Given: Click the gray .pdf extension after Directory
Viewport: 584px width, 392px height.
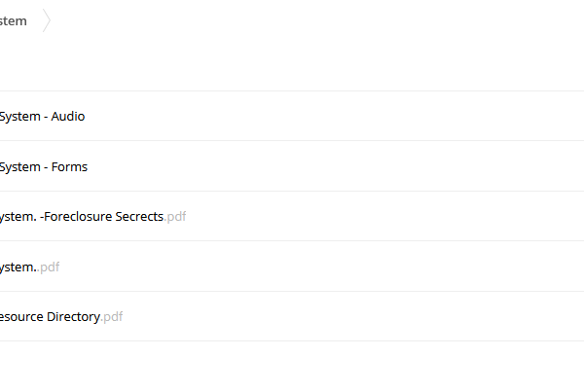Looking at the screenshot, I should (112, 317).
